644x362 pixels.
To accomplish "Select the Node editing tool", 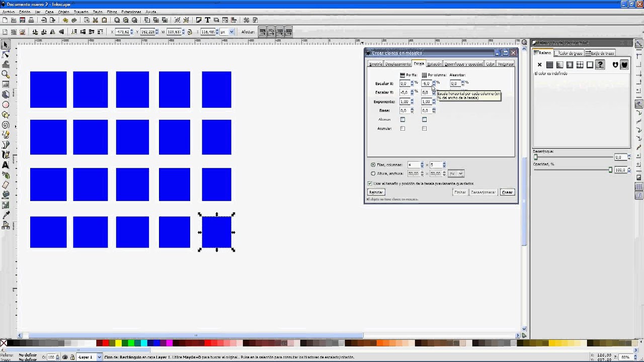I will [x=6, y=54].
